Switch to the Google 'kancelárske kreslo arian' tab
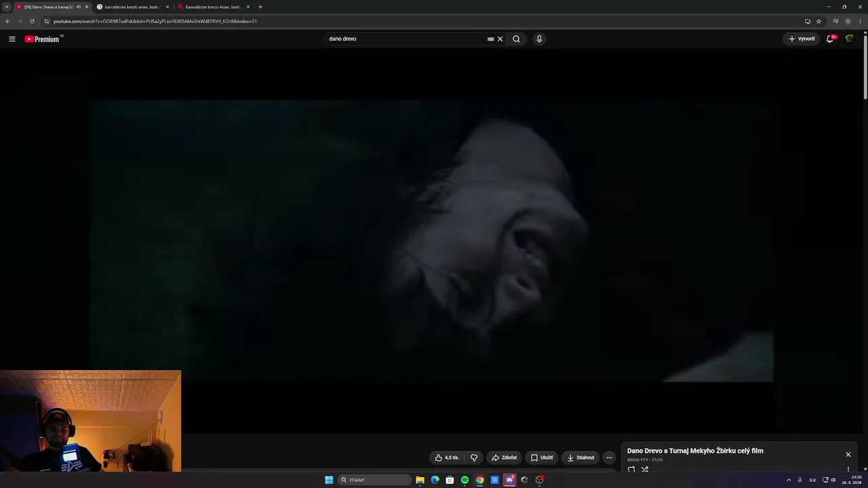Viewport: 868px width, 488px height. tap(132, 7)
